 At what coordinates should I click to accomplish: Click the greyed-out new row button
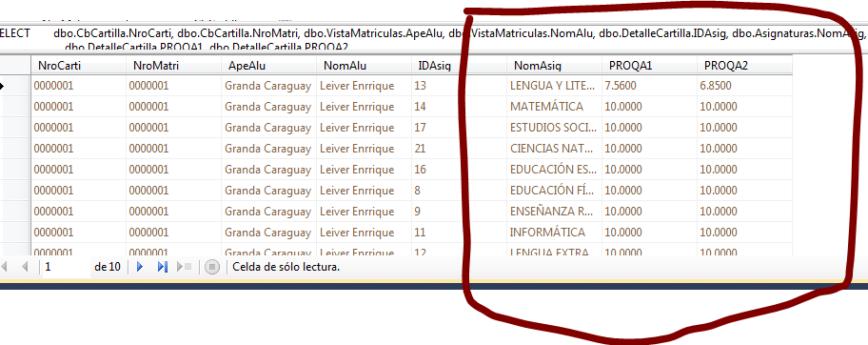coord(184,267)
